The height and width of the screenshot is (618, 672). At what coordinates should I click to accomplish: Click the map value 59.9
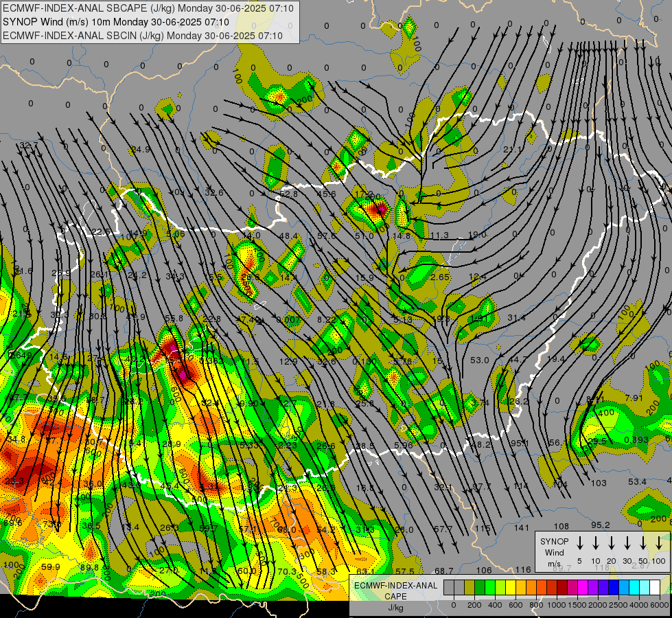[51, 566]
